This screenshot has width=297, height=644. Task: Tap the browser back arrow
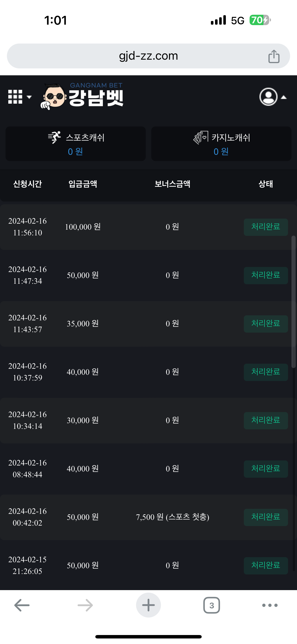(22, 605)
